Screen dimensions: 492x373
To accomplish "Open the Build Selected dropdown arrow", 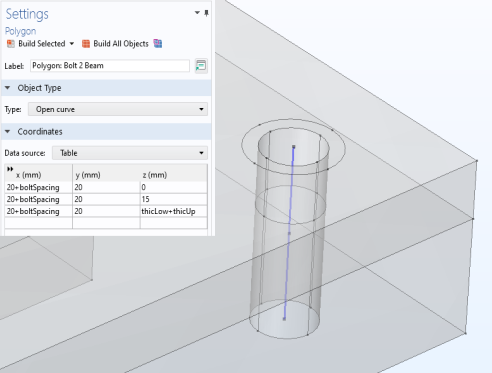I will [72, 44].
